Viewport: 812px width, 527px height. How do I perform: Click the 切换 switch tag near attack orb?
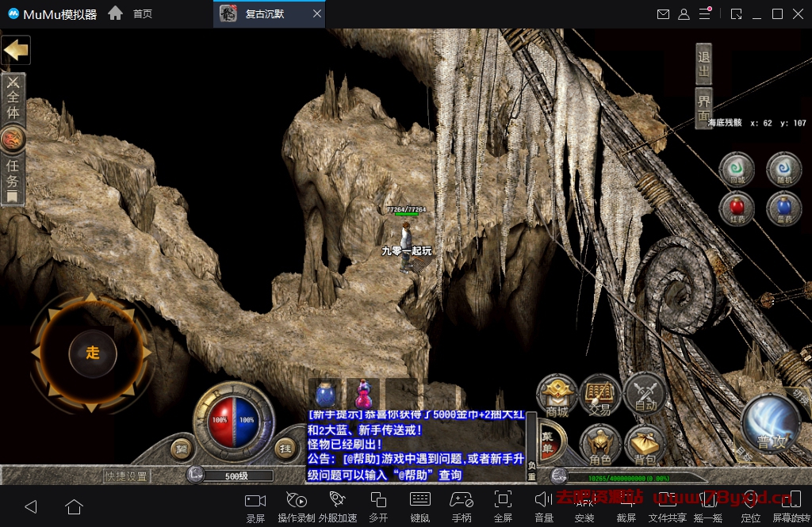801,396
